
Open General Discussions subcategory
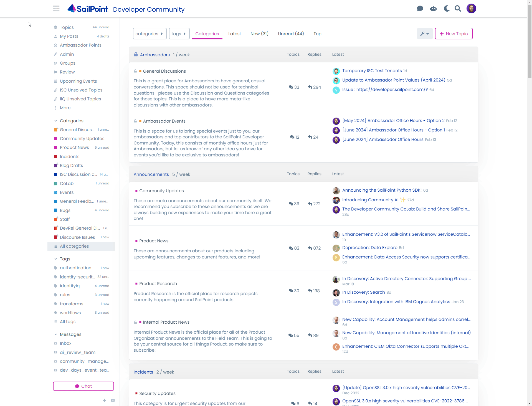[x=164, y=71]
